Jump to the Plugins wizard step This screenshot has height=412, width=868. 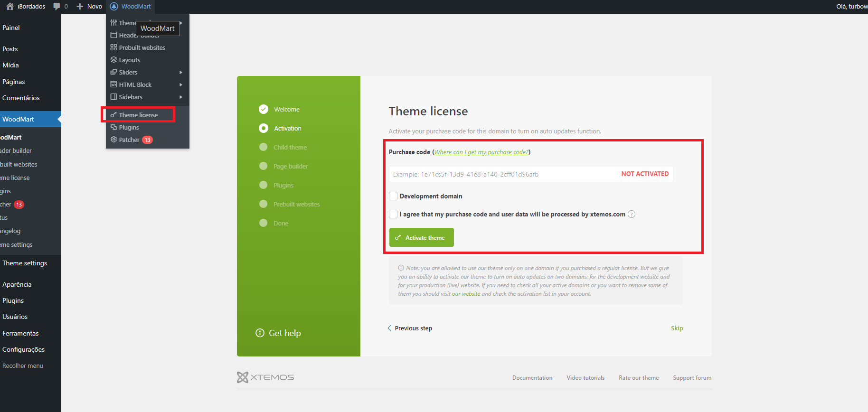[x=283, y=185]
